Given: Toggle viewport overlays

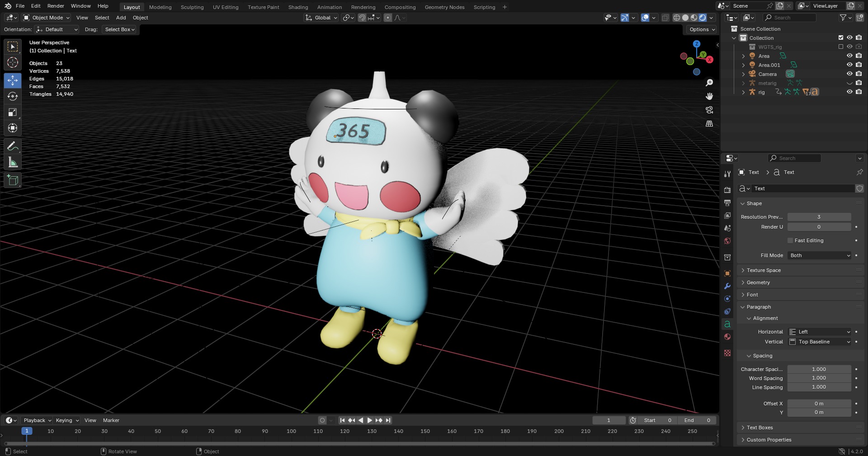Looking at the screenshot, I should coord(645,18).
